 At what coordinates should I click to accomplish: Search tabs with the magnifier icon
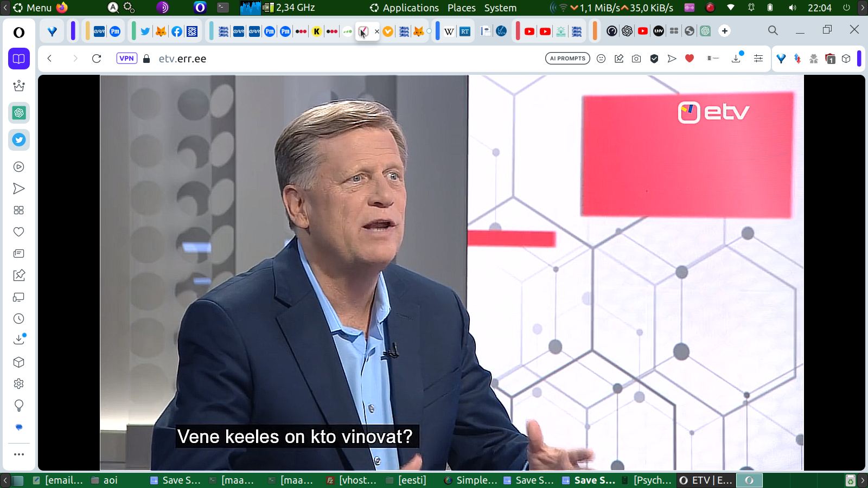[773, 31]
